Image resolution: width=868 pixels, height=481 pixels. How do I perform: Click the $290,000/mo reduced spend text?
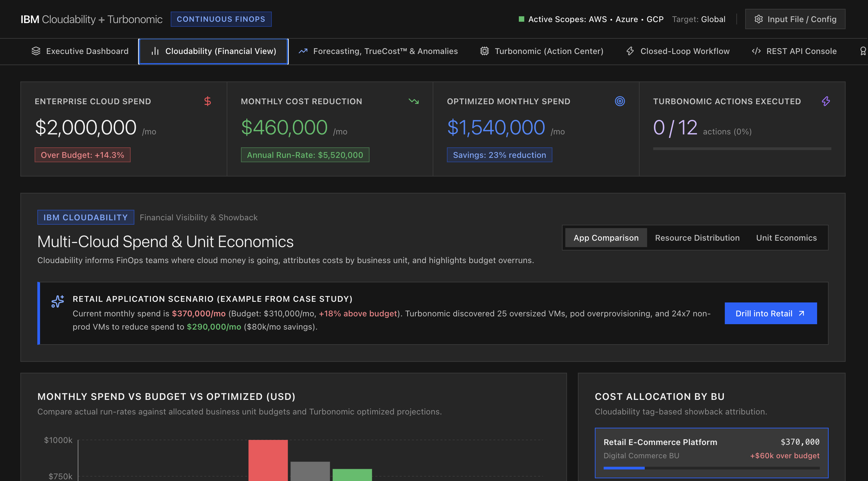point(214,327)
